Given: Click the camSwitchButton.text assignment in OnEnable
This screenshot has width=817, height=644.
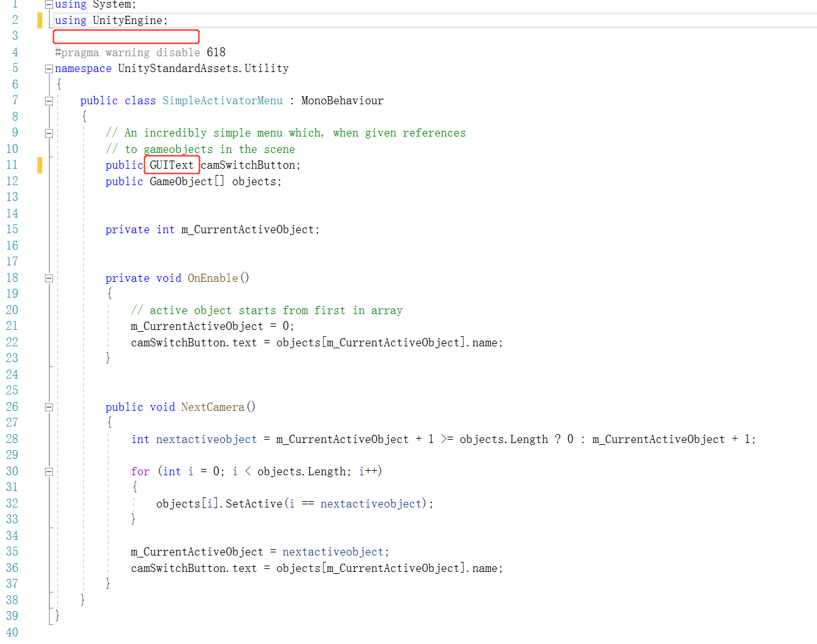Looking at the screenshot, I should [x=190, y=342].
